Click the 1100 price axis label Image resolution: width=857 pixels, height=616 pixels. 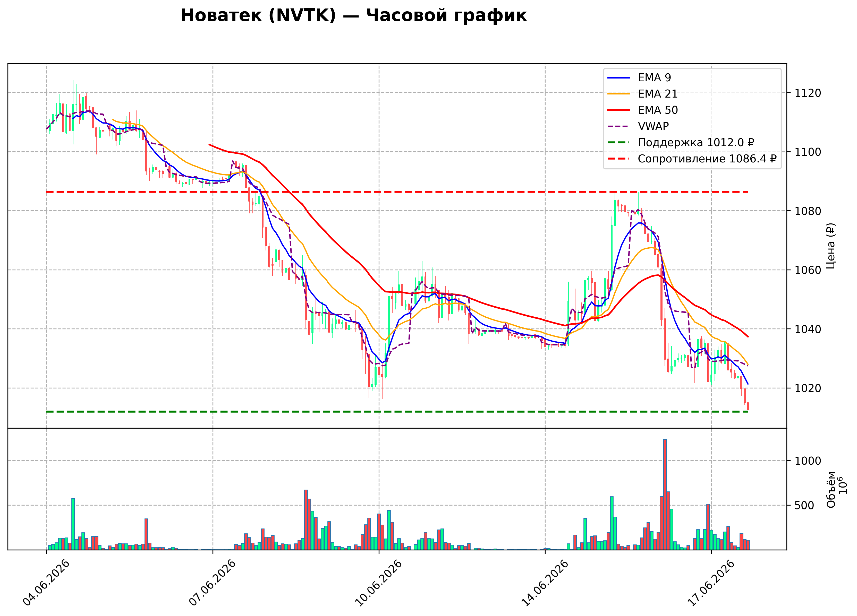pyautogui.click(x=808, y=152)
